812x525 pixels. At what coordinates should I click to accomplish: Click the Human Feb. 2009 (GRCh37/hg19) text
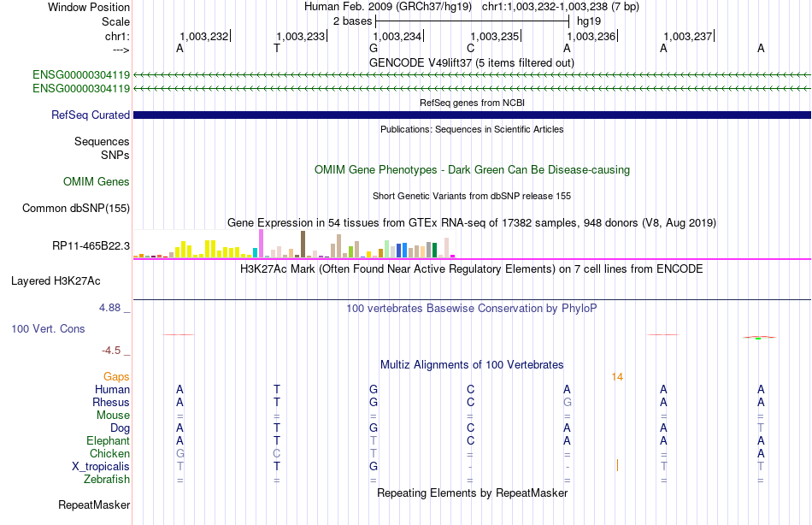point(388,7)
